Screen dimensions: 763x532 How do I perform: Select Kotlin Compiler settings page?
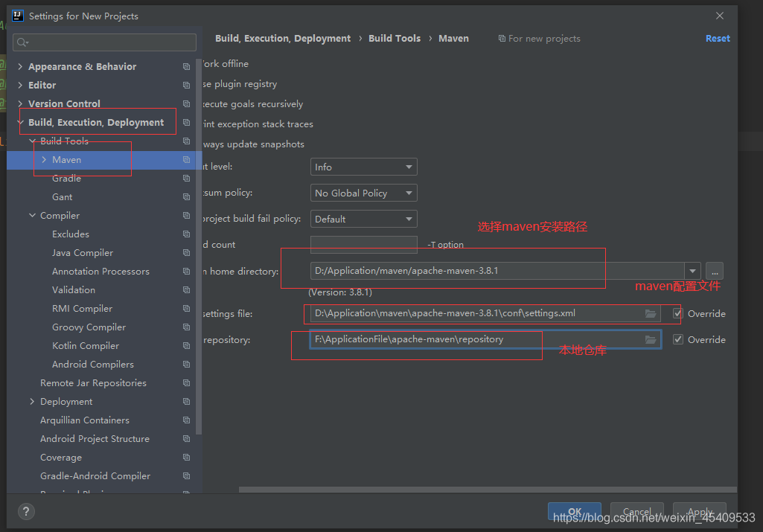86,346
